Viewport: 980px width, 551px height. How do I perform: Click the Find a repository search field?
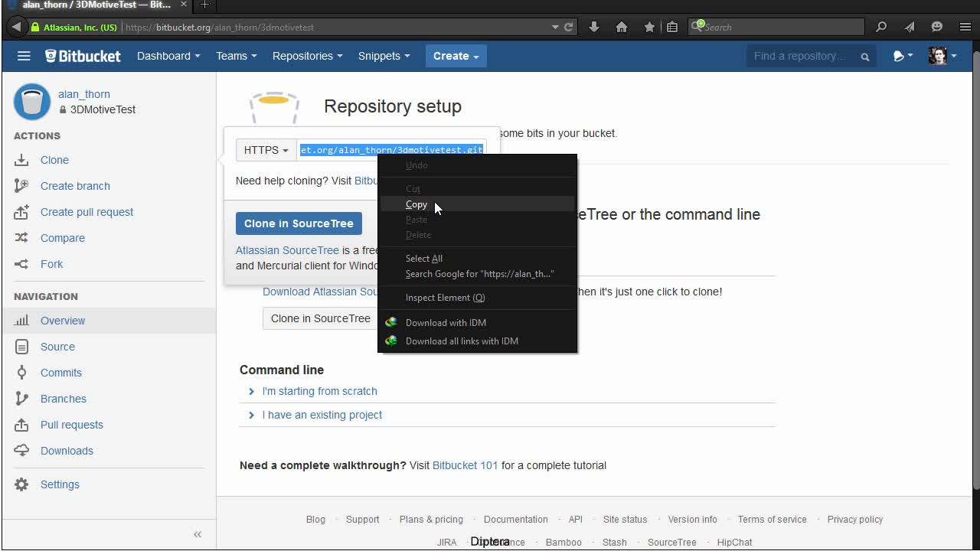pyautogui.click(x=812, y=56)
